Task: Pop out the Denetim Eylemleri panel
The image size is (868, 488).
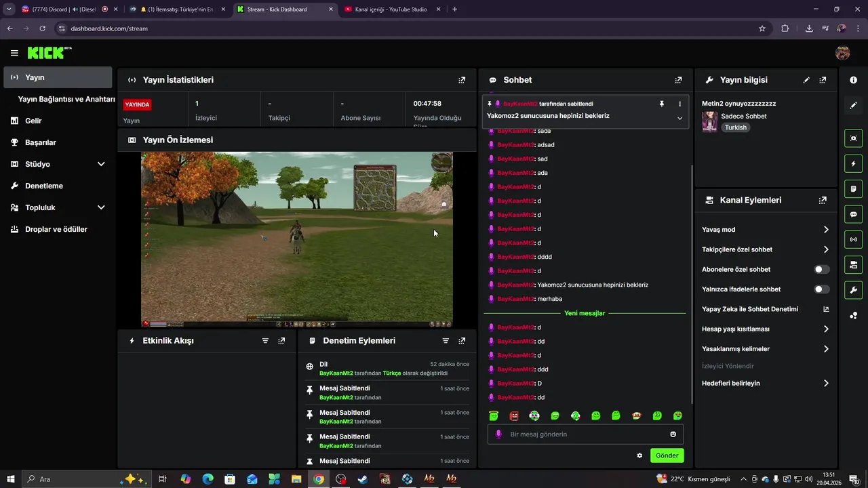Action: pos(462,341)
